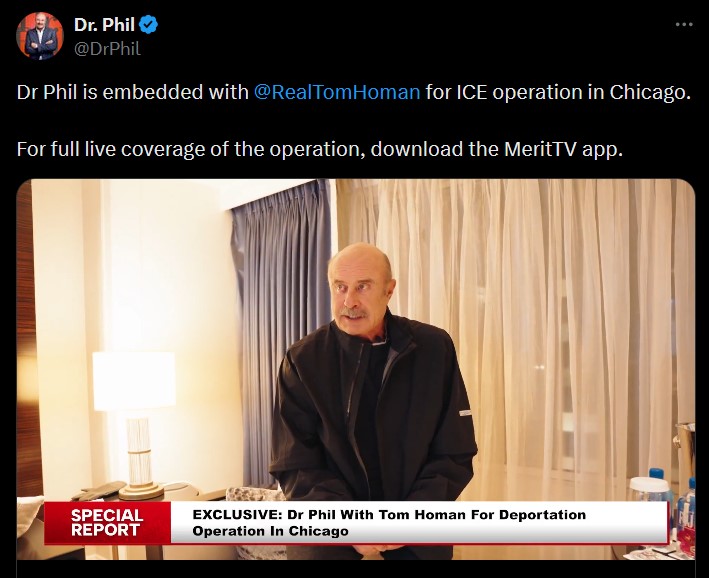Click the phrase "ICE operation in Chicago"

[x=573, y=92]
